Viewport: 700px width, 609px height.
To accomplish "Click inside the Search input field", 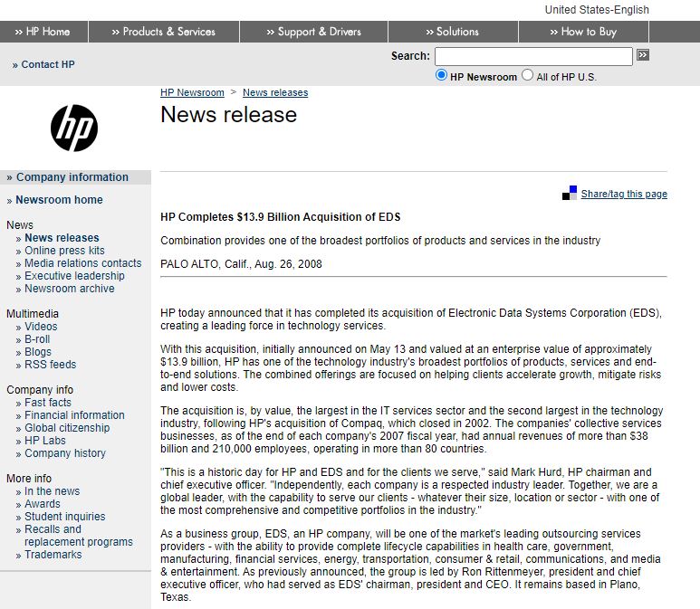I will (533, 56).
